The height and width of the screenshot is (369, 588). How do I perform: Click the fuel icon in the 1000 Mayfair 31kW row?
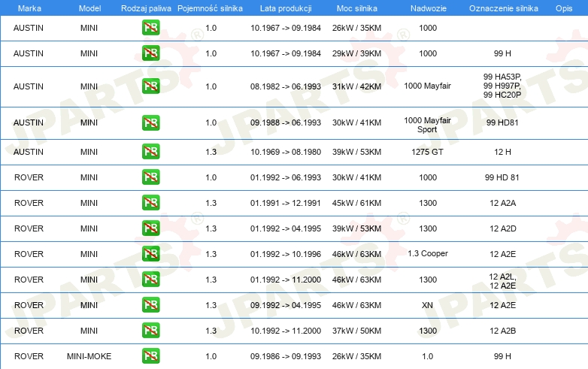tap(150, 86)
